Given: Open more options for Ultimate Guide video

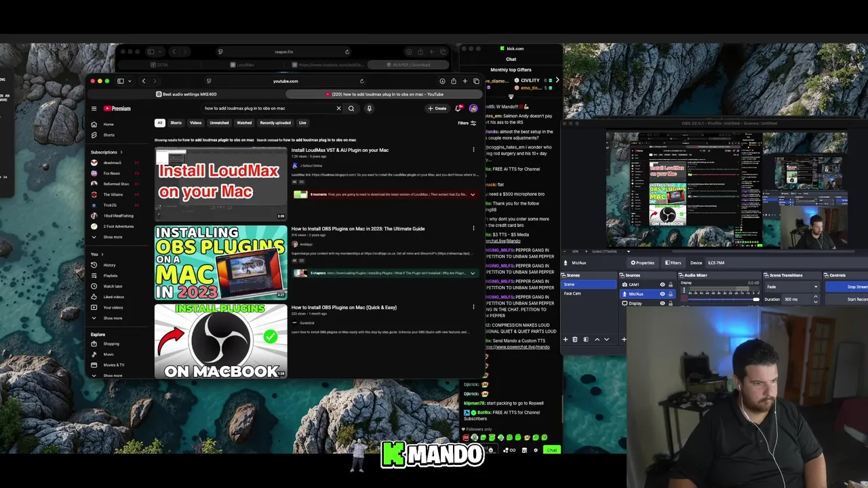Looking at the screenshot, I should click(x=473, y=228).
